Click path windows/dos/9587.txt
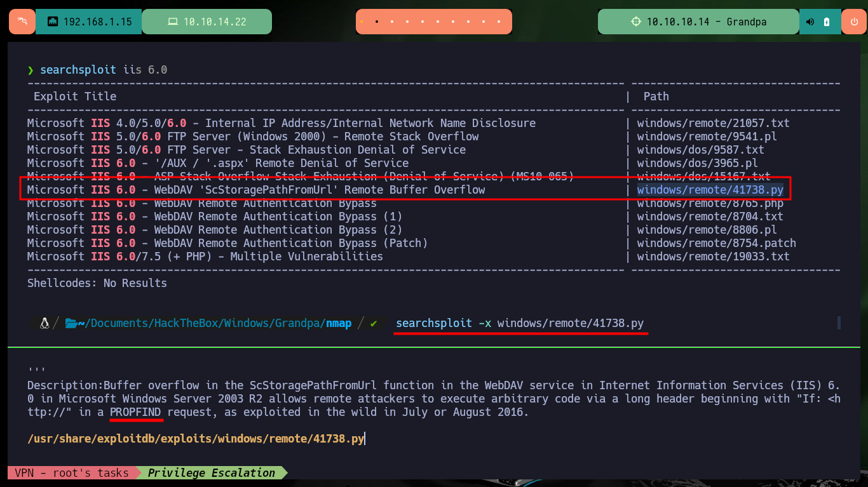The image size is (868, 487). tap(701, 150)
